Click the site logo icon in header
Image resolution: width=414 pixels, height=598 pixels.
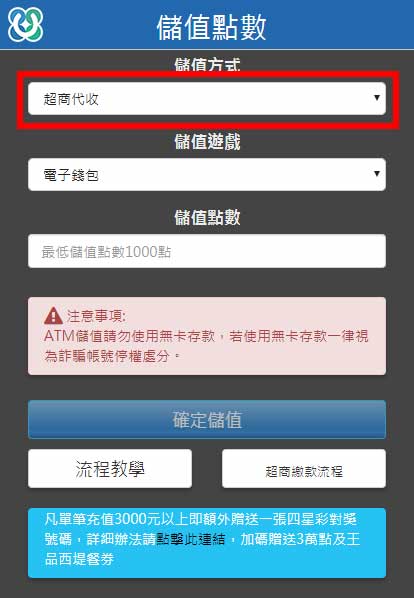(x=26, y=25)
